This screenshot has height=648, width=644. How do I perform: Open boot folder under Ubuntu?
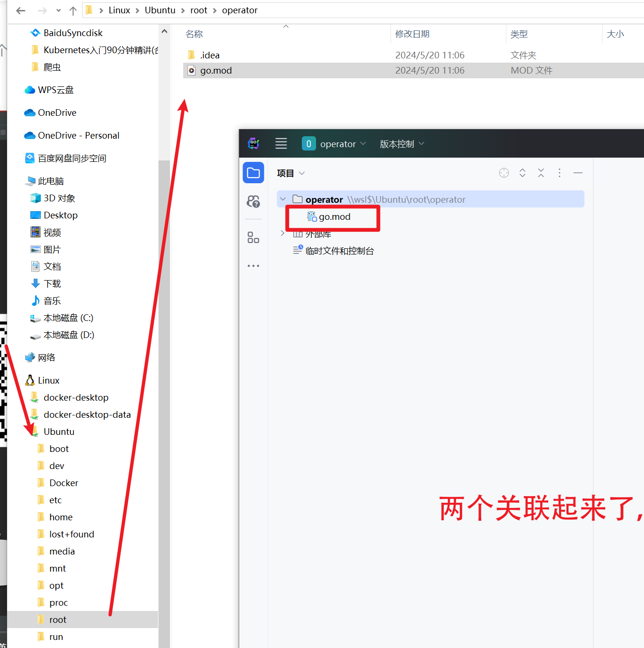(x=53, y=449)
